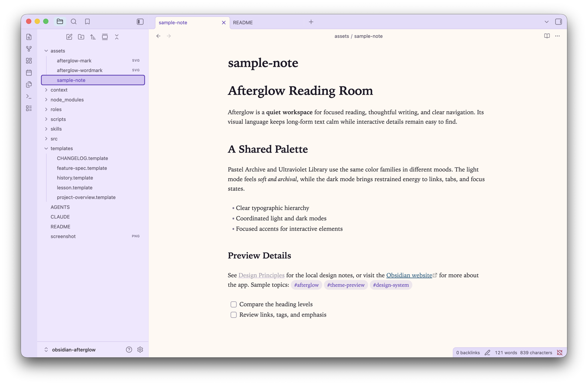The height and width of the screenshot is (385, 588).
Task: Open history.template file
Action: (93, 178)
